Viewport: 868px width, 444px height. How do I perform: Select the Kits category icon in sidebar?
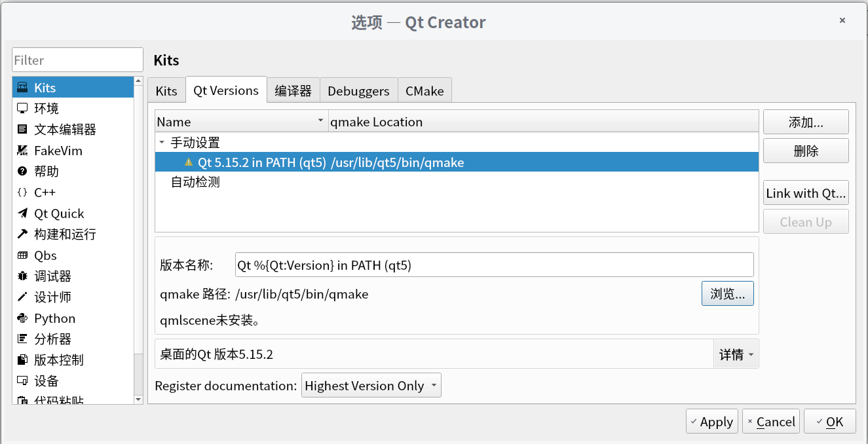tap(22, 88)
